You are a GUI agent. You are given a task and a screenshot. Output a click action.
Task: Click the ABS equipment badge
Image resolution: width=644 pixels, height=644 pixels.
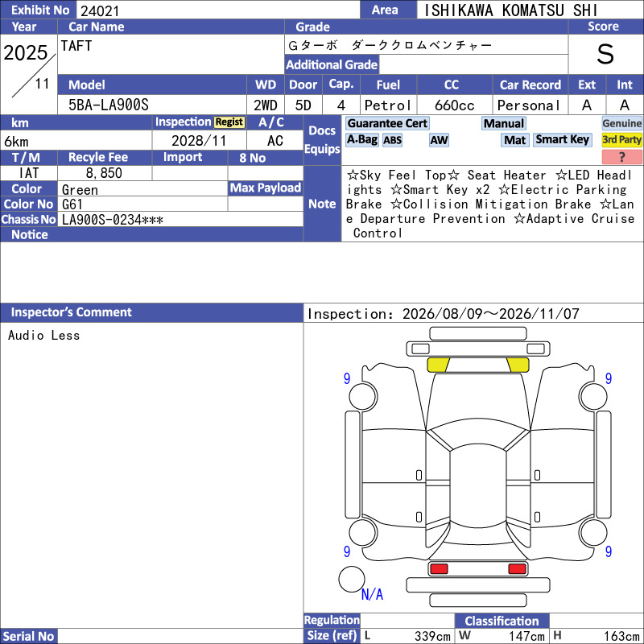coord(392,140)
